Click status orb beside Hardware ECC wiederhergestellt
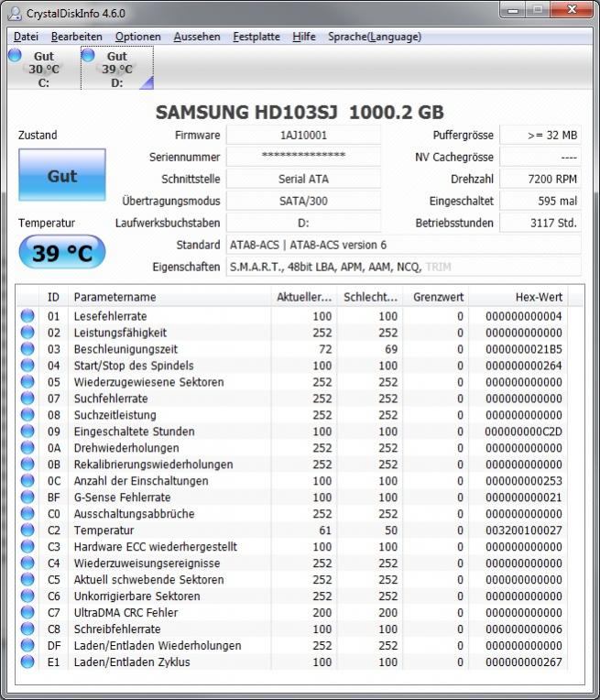 pos(27,546)
